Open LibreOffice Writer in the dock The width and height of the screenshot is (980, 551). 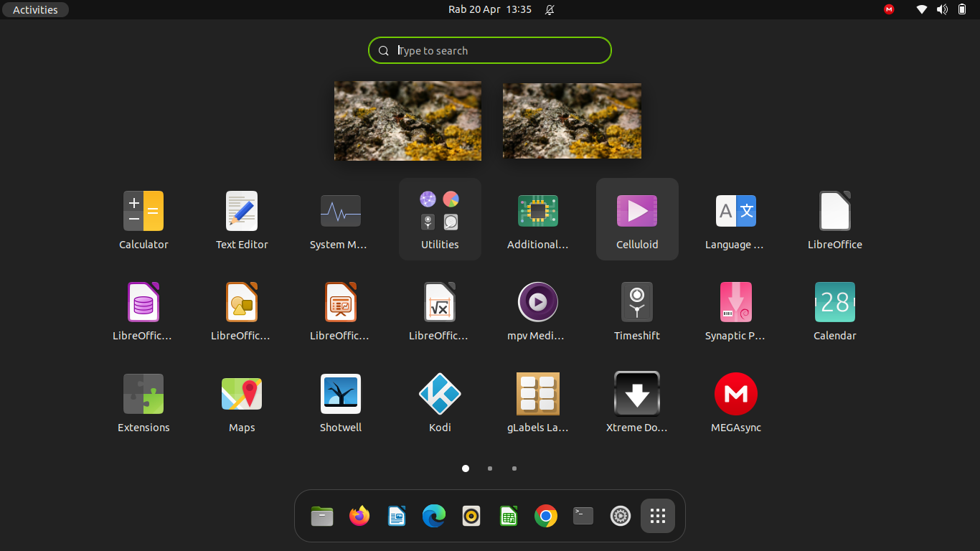(x=397, y=516)
